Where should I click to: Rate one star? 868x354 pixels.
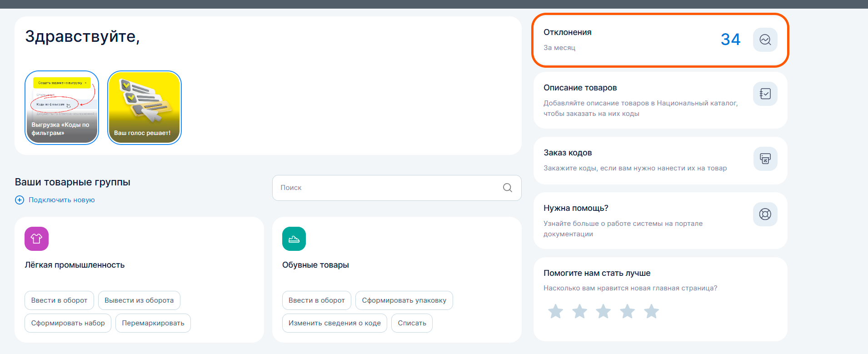coord(555,311)
